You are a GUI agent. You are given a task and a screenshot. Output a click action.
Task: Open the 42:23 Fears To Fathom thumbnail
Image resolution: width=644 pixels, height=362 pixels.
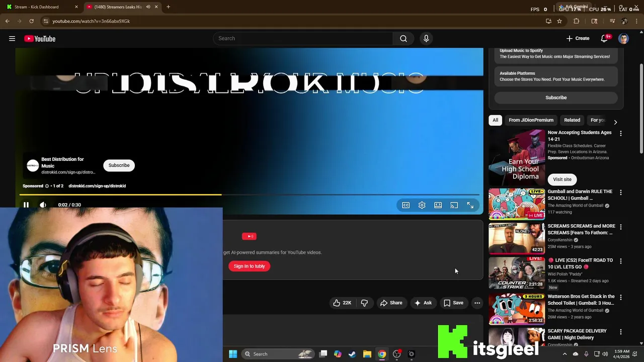(x=517, y=238)
